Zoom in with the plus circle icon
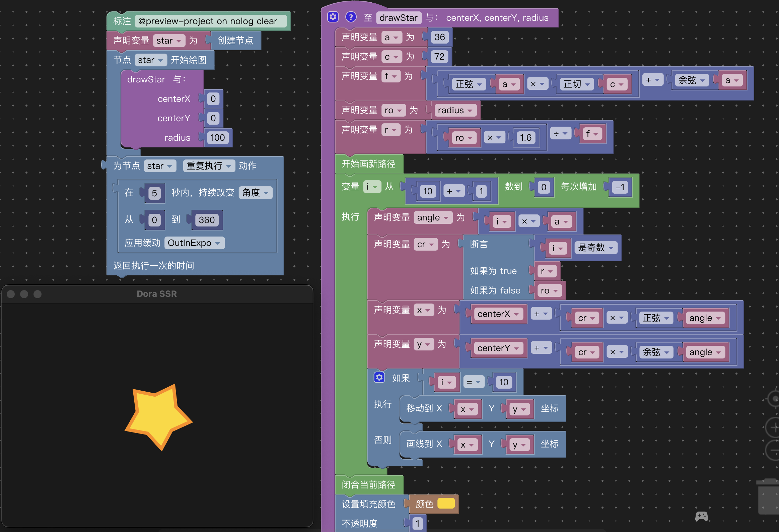 pyautogui.click(x=774, y=427)
